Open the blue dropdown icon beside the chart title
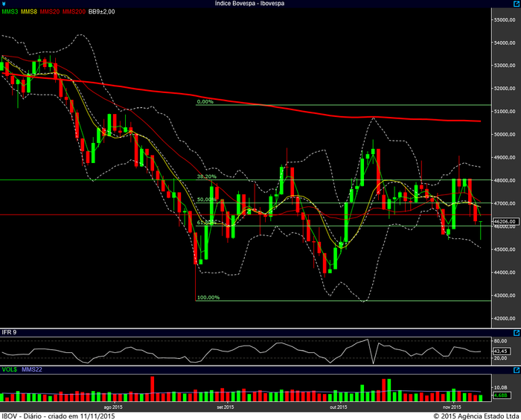Viewport: 521px width, 420px height. (x=4, y=4)
